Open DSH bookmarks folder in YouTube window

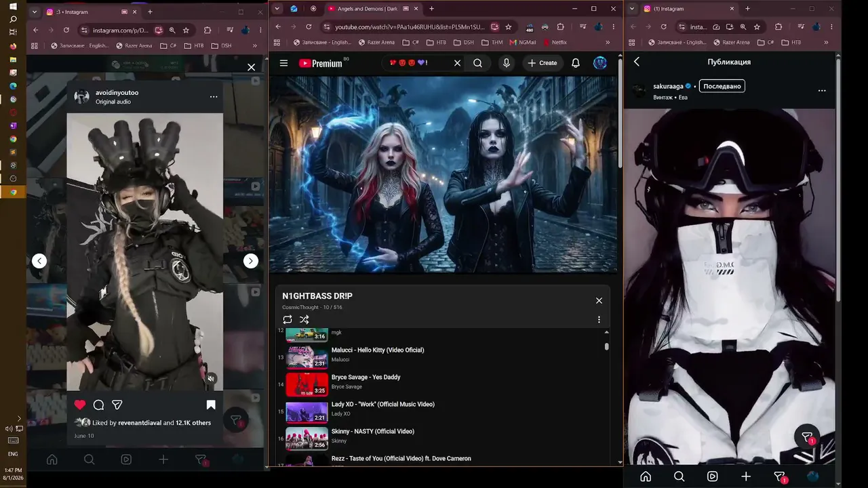pyautogui.click(x=463, y=42)
